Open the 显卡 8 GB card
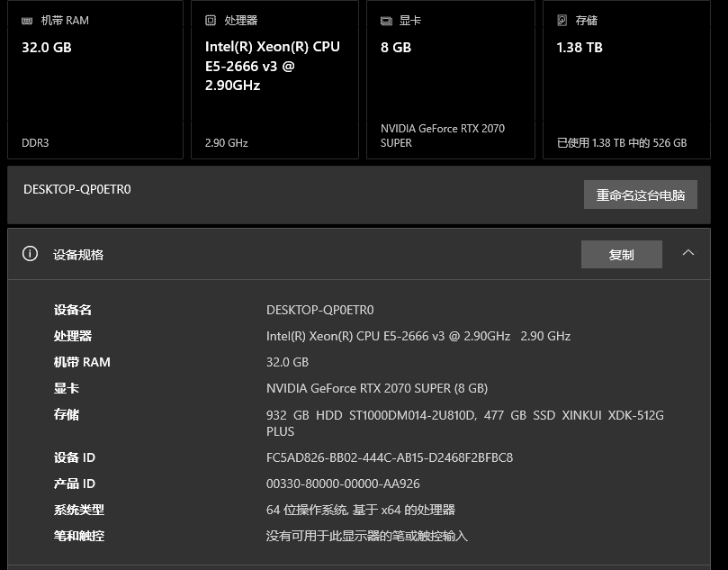 pyautogui.click(x=450, y=79)
